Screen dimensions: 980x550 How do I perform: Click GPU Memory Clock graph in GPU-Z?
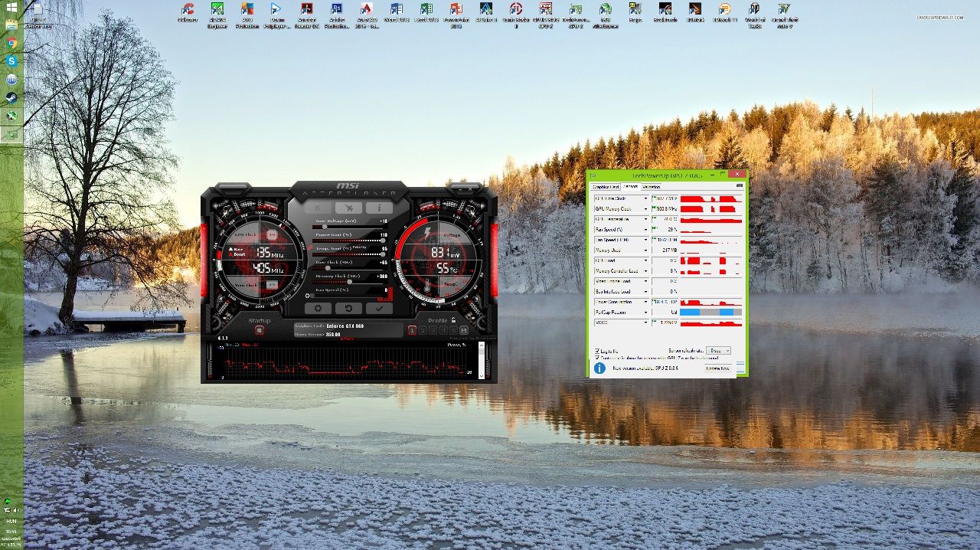pos(711,208)
